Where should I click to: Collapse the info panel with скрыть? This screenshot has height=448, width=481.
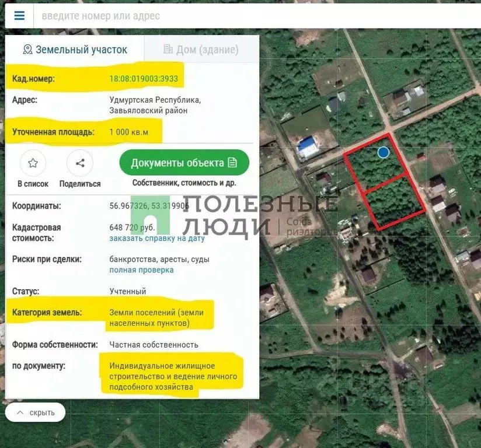pos(36,413)
